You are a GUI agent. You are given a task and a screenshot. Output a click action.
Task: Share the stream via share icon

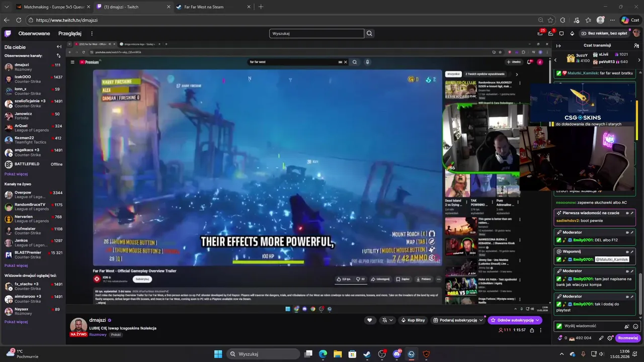coord(532,330)
